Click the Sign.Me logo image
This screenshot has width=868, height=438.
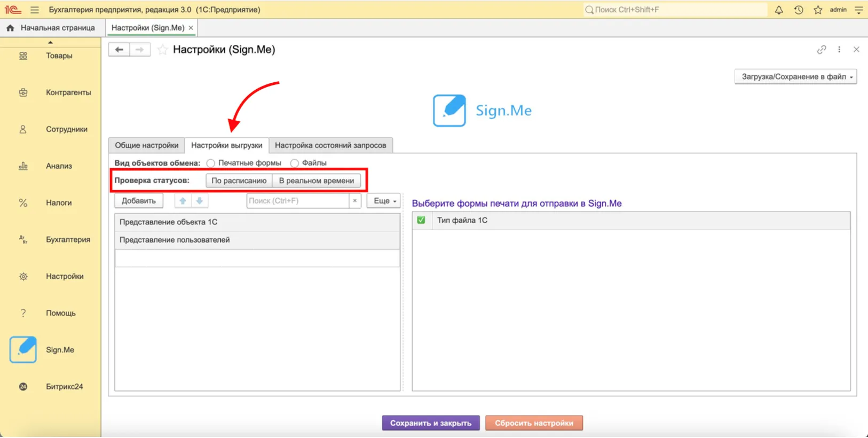pos(482,111)
